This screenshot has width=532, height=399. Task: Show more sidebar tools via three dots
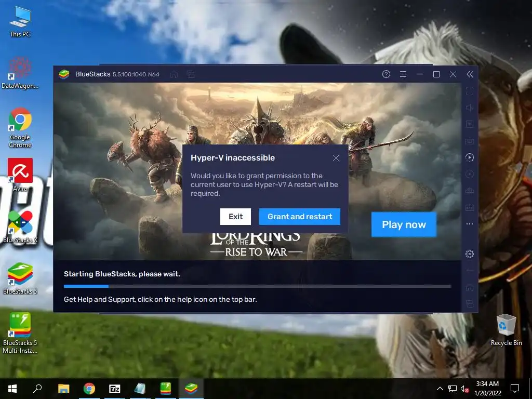pyautogui.click(x=470, y=224)
